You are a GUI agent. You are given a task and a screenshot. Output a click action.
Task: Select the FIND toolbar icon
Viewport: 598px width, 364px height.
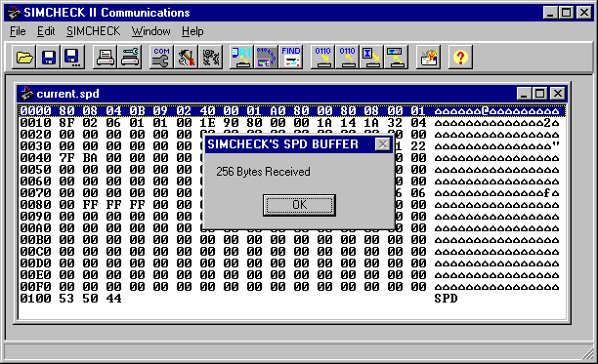[x=291, y=58]
